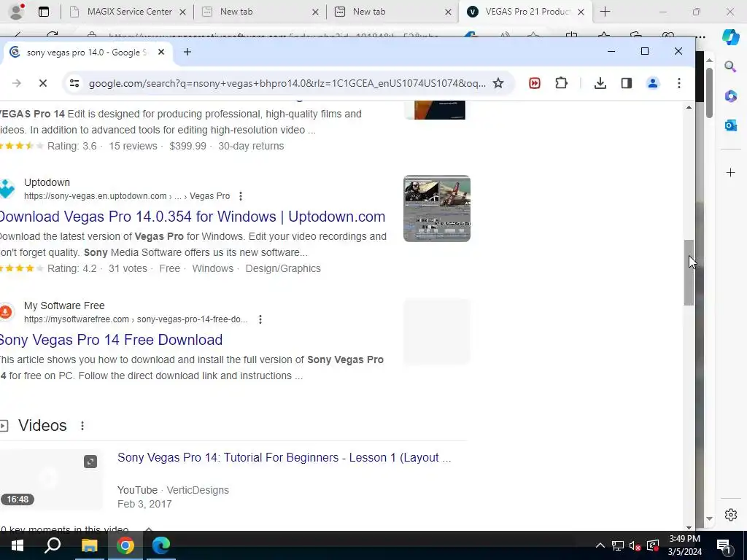Open File Explorer from taskbar
747x560 pixels.
[89, 545]
